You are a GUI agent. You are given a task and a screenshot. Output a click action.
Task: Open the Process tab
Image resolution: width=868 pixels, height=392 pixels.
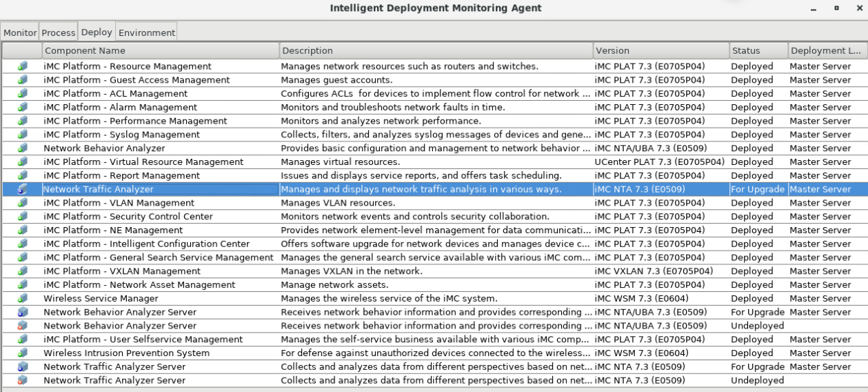coord(59,32)
